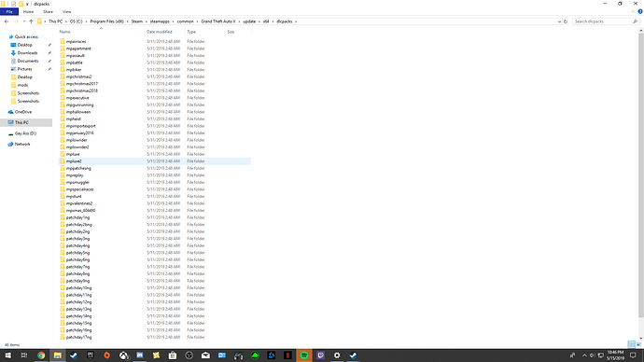Click mpstunt folder icon
This screenshot has width=644, height=362.
63,196
